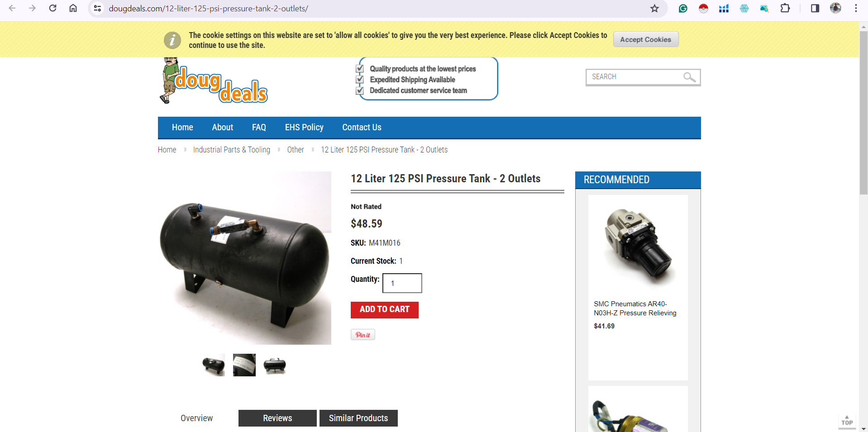Open Industrial Parts & Tooling breadcrumb
868x432 pixels.
point(232,150)
